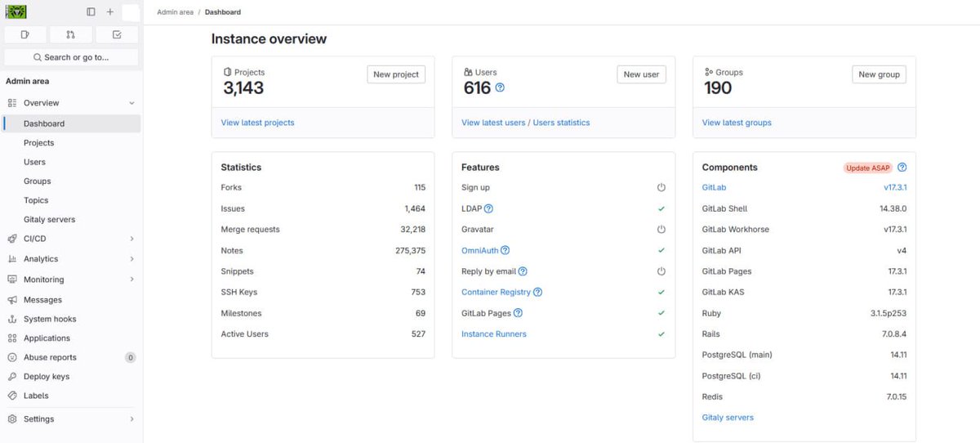Click the System hooks anchor icon
Image resolution: width=980 pixels, height=443 pixels.
coord(12,319)
